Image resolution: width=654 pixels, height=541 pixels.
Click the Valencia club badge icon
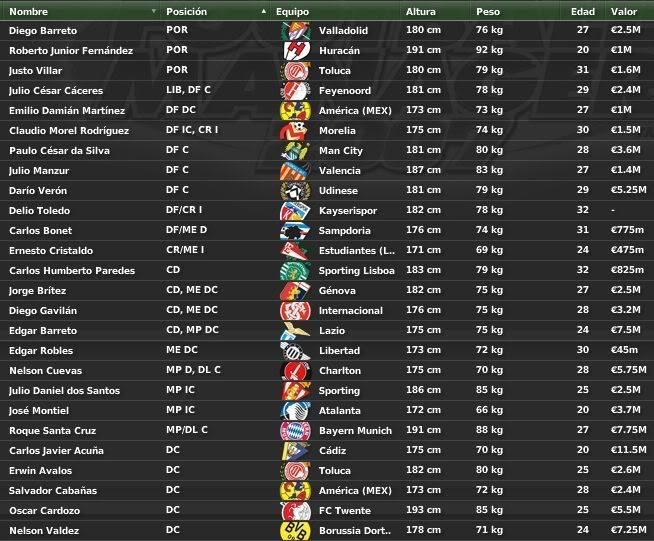295,171
